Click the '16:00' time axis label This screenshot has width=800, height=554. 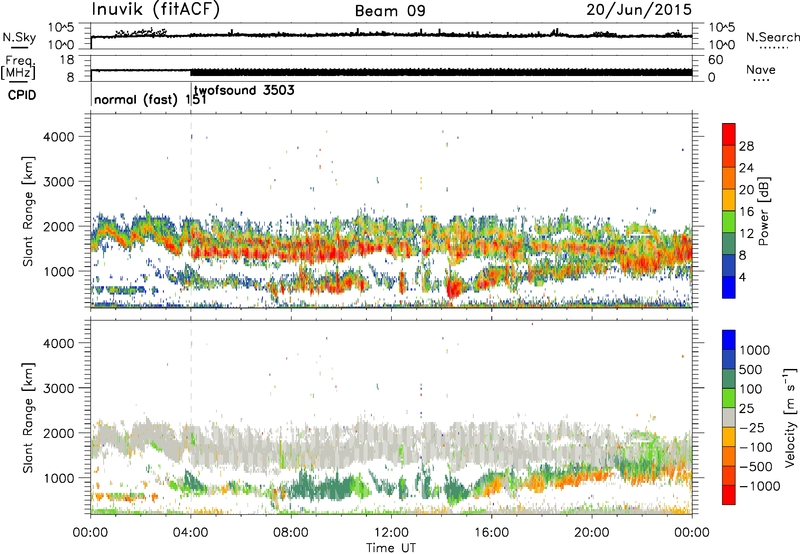pyautogui.click(x=491, y=533)
